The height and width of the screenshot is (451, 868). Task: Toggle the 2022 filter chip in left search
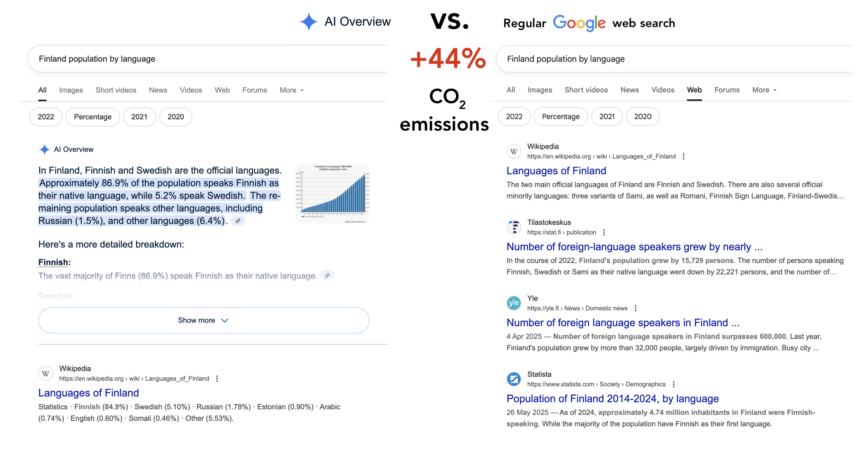[x=46, y=117]
